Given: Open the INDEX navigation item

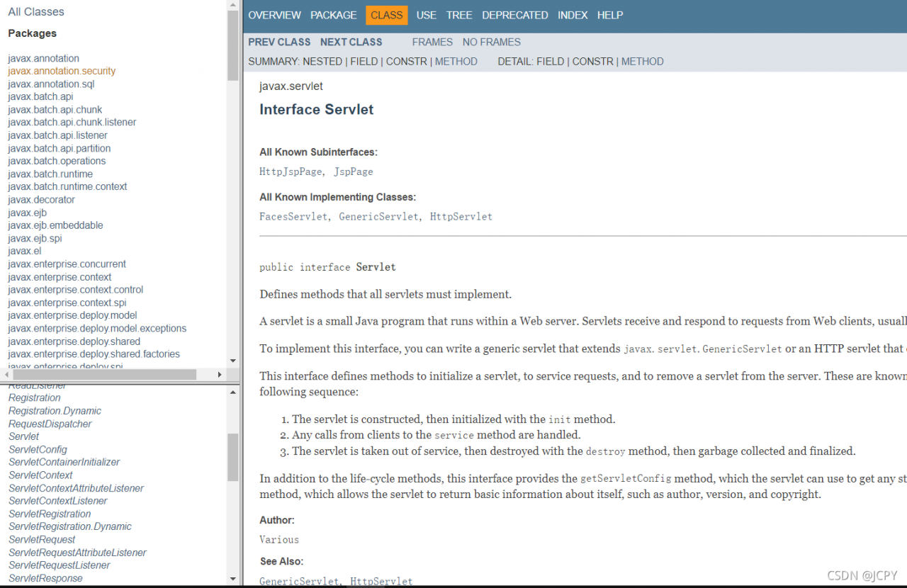Looking at the screenshot, I should click(x=573, y=15).
